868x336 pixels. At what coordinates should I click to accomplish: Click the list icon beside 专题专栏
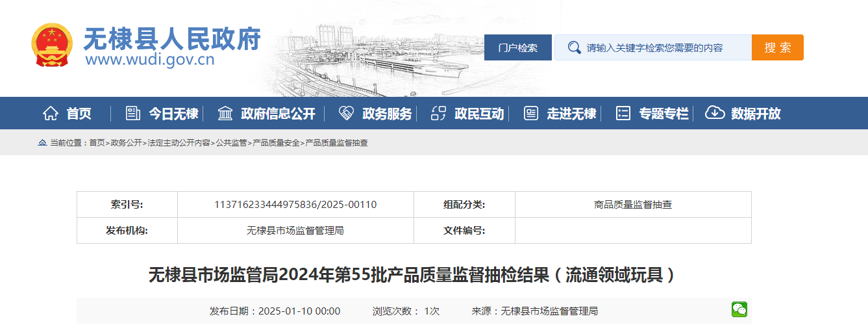623,113
